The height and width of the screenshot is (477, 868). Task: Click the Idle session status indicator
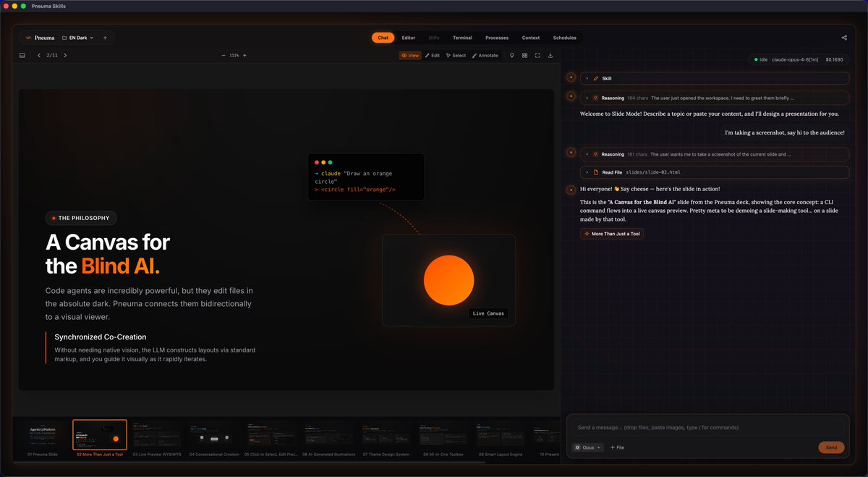click(x=760, y=59)
